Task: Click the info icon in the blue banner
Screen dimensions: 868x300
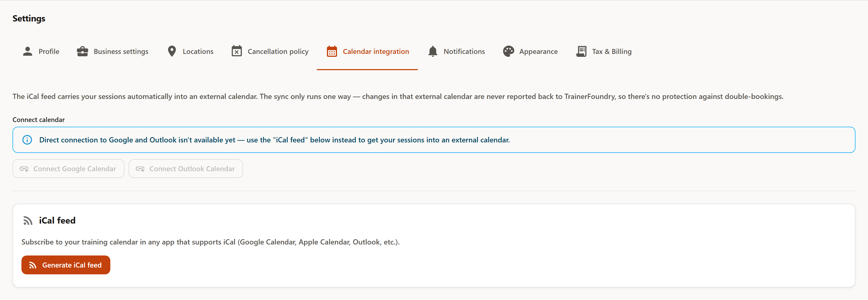Action: point(27,140)
